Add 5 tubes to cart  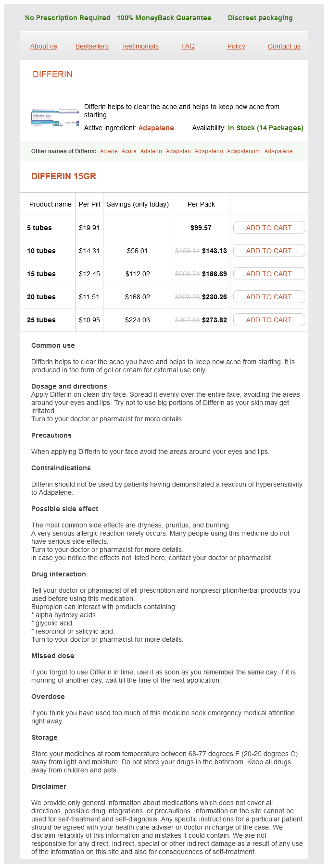click(269, 228)
